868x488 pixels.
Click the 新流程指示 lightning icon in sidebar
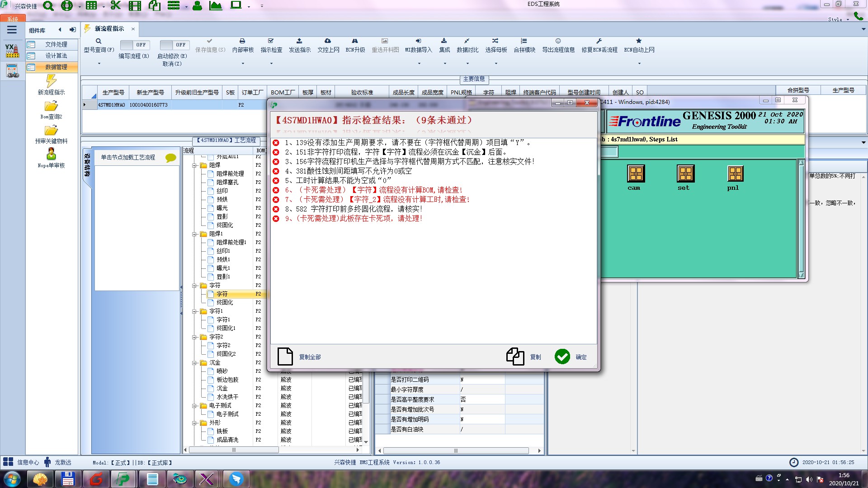[x=51, y=81]
